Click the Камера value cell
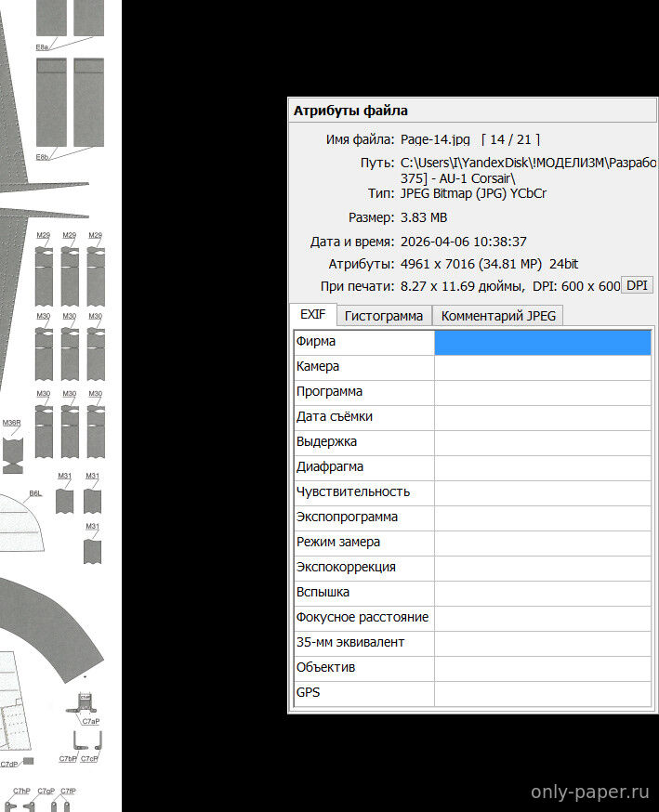The image size is (659, 812). [542, 367]
